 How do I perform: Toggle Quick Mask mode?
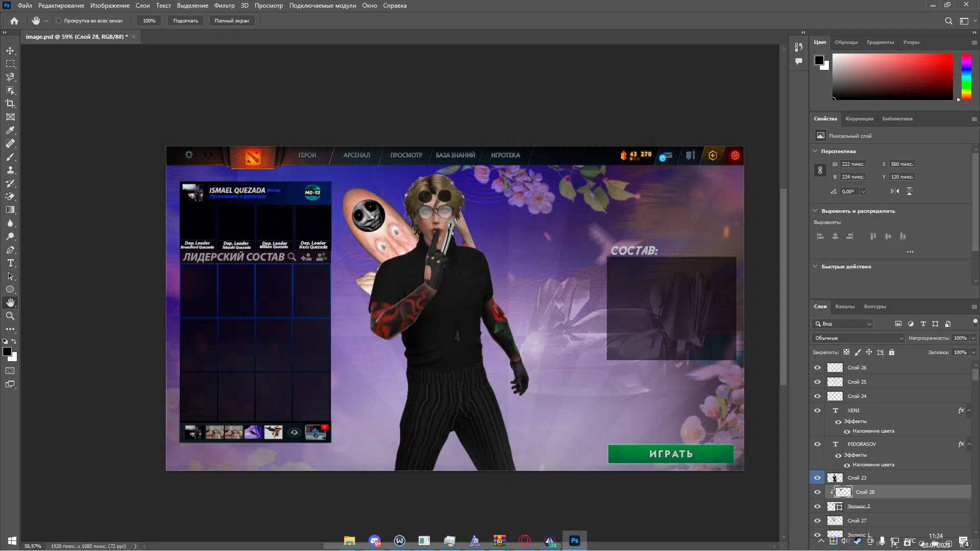pyautogui.click(x=10, y=371)
